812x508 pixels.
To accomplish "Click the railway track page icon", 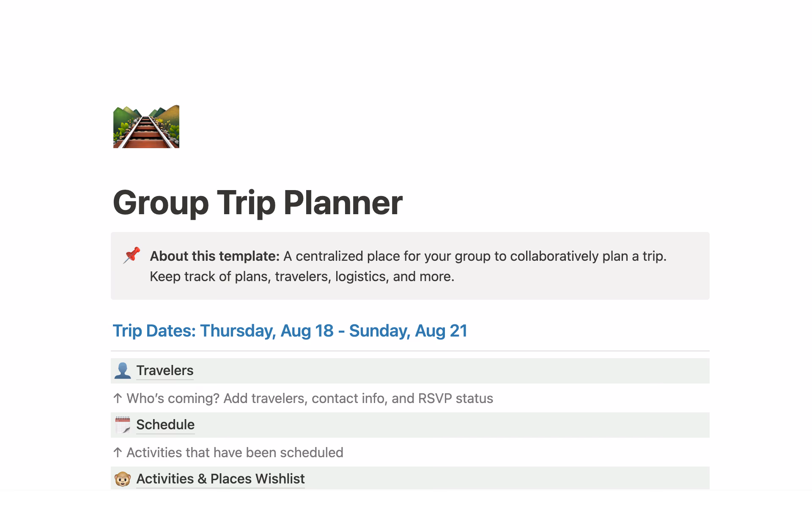I will pyautogui.click(x=146, y=127).
